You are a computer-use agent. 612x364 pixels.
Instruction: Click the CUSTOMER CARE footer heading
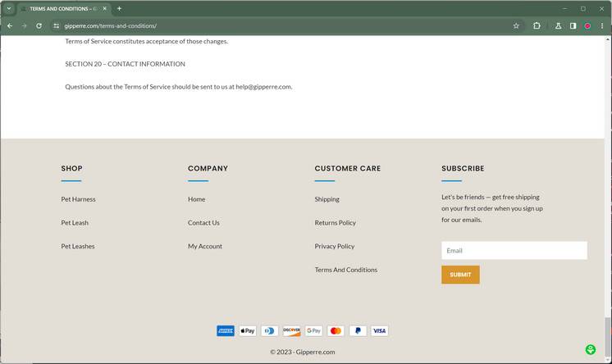point(347,168)
